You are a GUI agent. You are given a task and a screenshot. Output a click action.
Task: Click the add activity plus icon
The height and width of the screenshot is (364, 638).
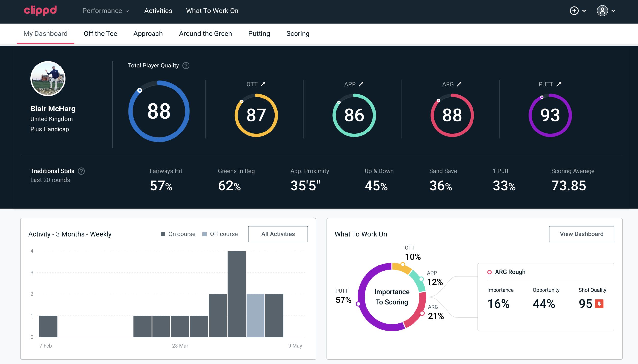click(x=574, y=11)
